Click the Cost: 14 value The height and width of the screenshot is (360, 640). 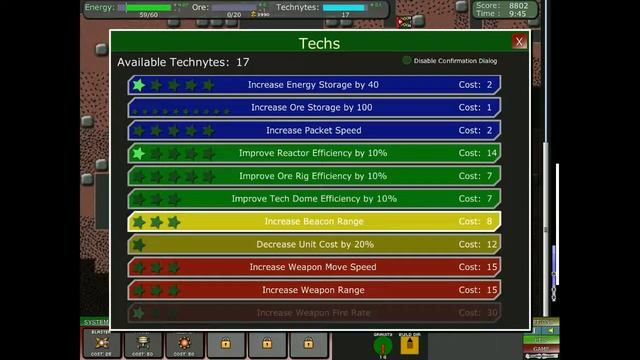478,153
